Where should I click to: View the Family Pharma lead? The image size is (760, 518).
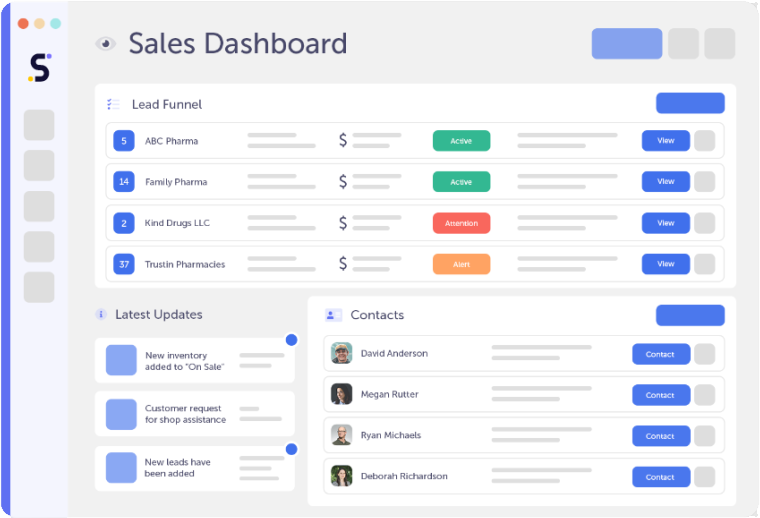(x=665, y=182)
